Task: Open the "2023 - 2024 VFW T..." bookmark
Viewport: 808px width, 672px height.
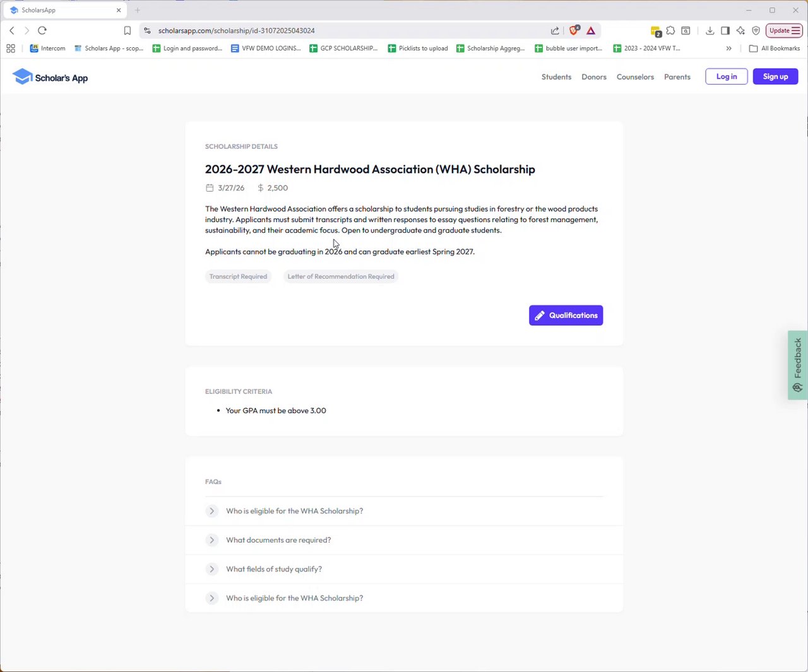Action: [x=647, y=48]
